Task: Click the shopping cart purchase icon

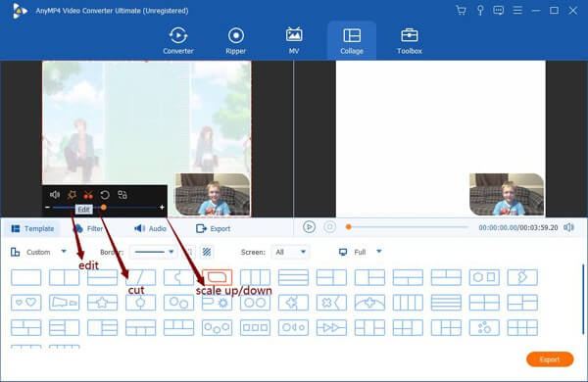Action: (461, 11)
